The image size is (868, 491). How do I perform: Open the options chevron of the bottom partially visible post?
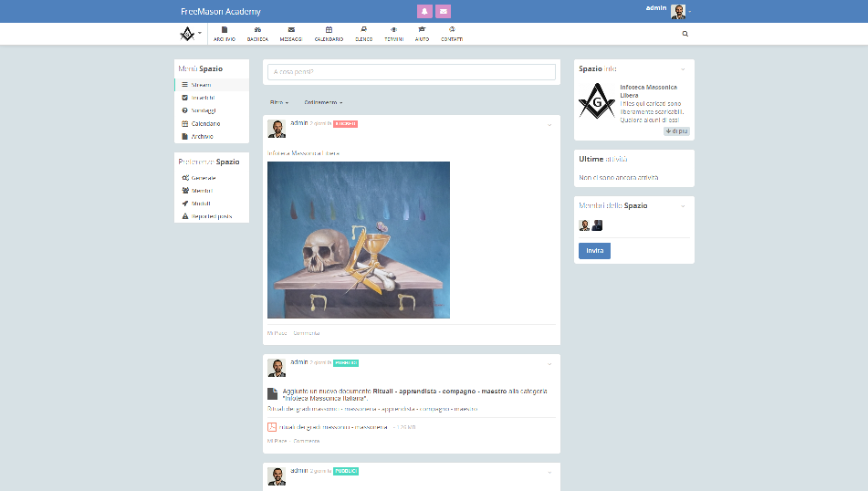tap(549, 473)
